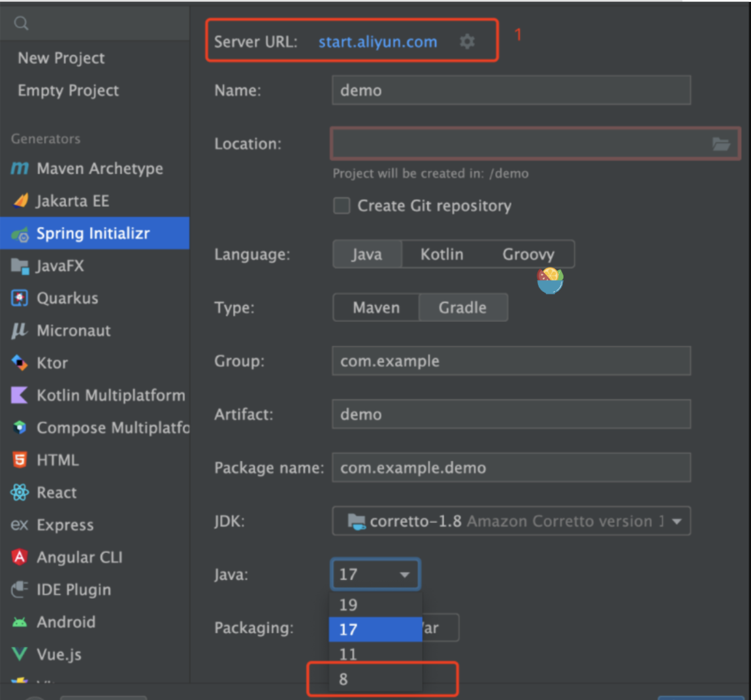Select War packaging option
The width and height of the screenshot is (751, 700).
[x=439, y=628]
